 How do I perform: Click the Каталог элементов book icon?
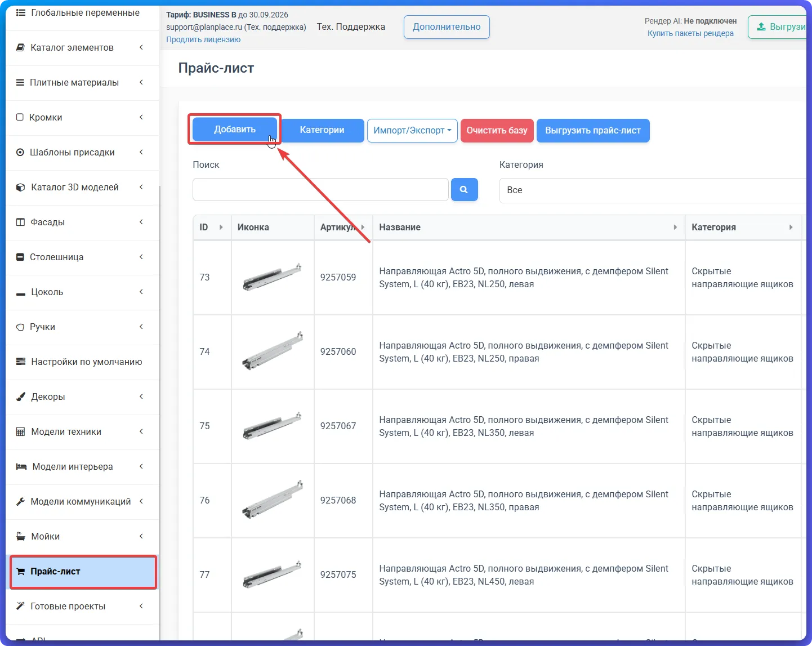(x=20, y=47)
